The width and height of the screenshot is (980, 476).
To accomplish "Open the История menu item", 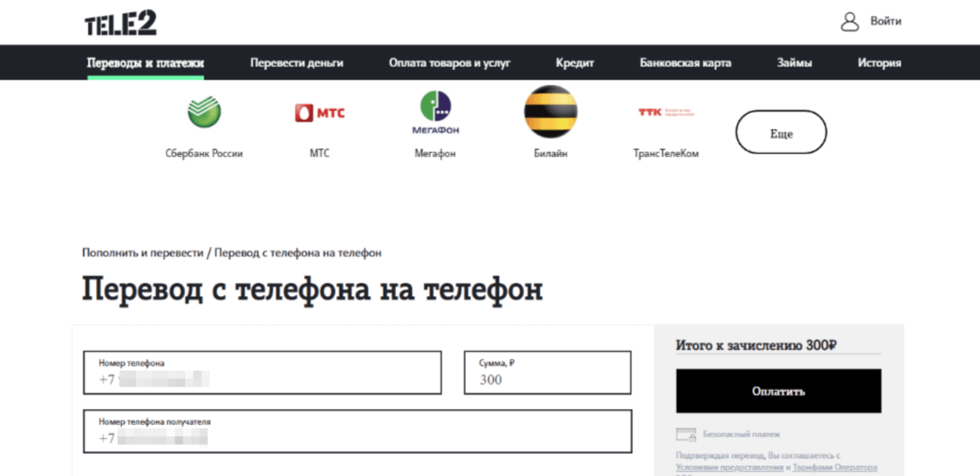I will tap(879, 62).
